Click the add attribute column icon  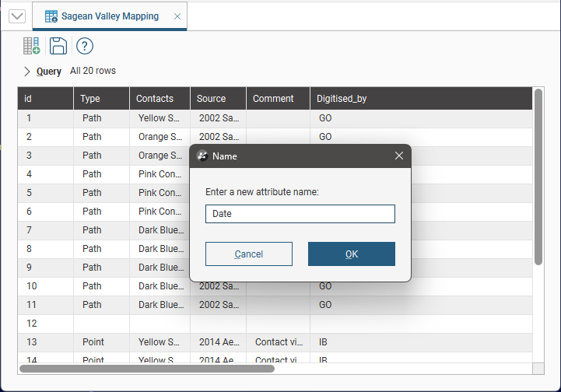tap(31, 46)
